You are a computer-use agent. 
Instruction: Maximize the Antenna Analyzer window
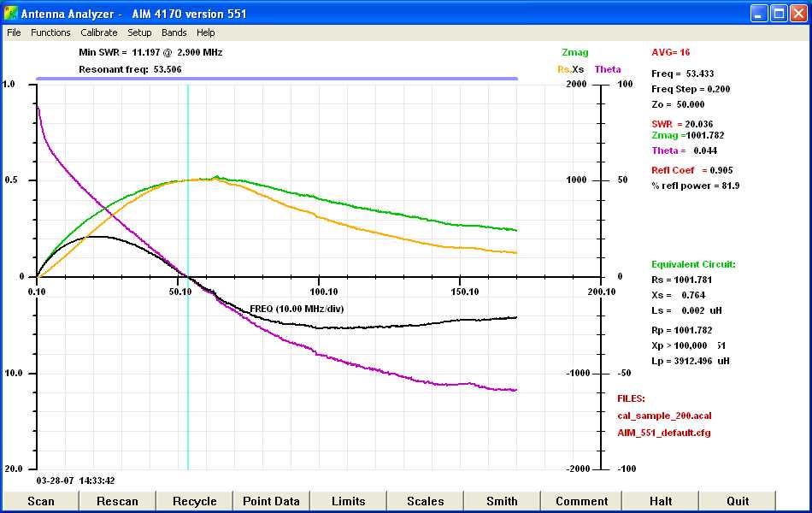point(779,14)
